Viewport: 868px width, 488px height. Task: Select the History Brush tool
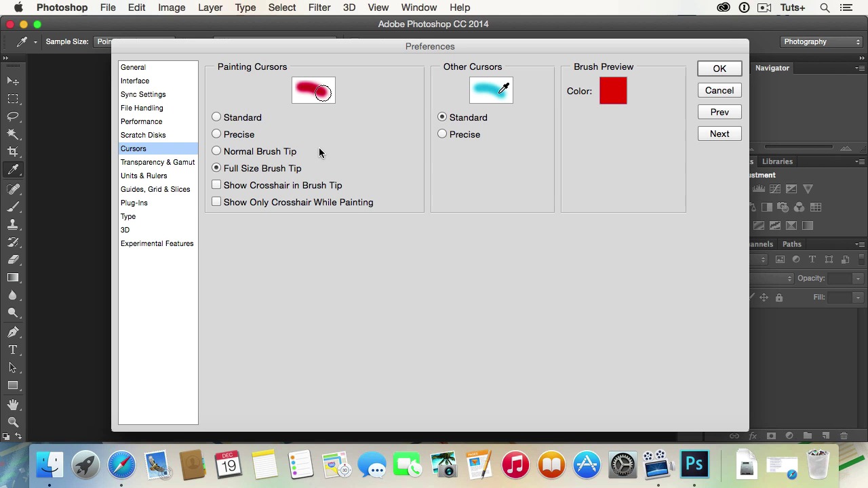(x=13, y=242)
